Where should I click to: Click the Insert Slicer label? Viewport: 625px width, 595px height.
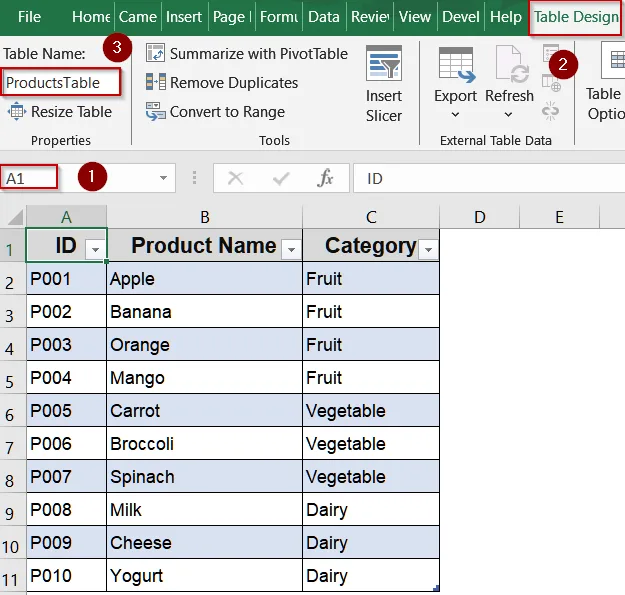point(384,106)
